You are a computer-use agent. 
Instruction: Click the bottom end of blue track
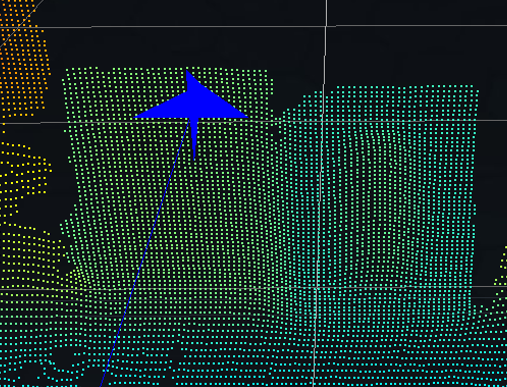coord(101,384)
